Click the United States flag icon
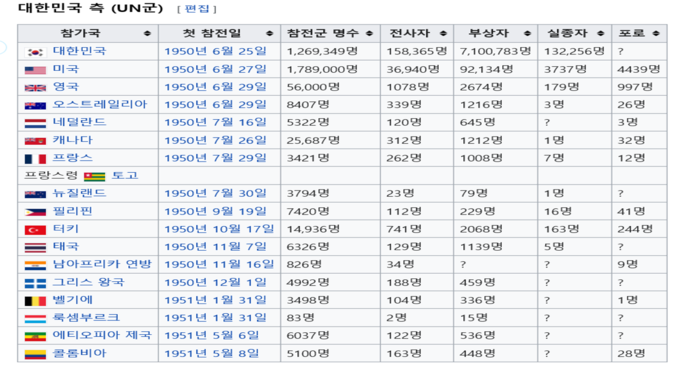680x367 pixels. (35, 70)
